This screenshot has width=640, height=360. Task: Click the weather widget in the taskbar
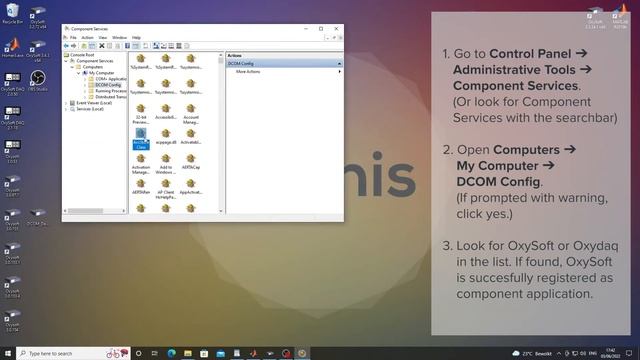(532, 353)
